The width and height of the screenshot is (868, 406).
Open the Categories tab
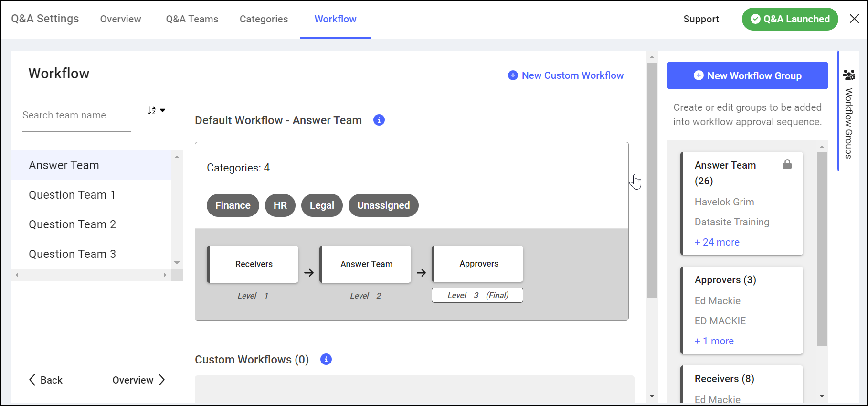click(x=264, y=19)
